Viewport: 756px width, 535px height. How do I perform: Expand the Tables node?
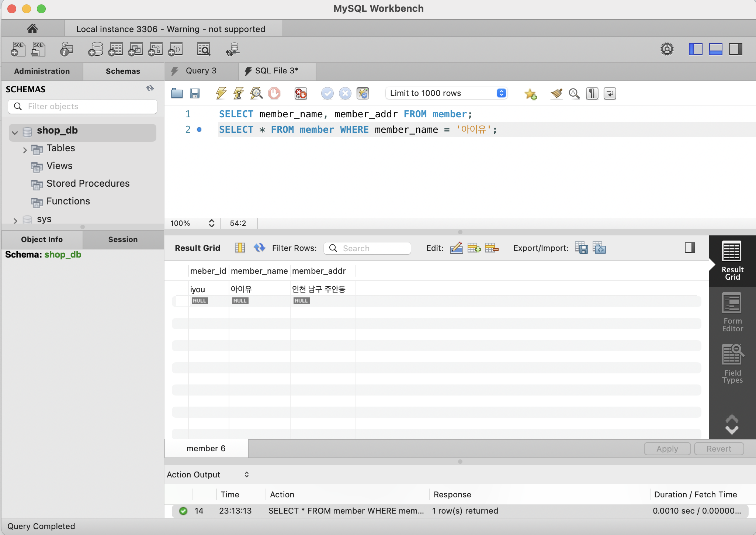pyautogui.click(x=25, y=150)
